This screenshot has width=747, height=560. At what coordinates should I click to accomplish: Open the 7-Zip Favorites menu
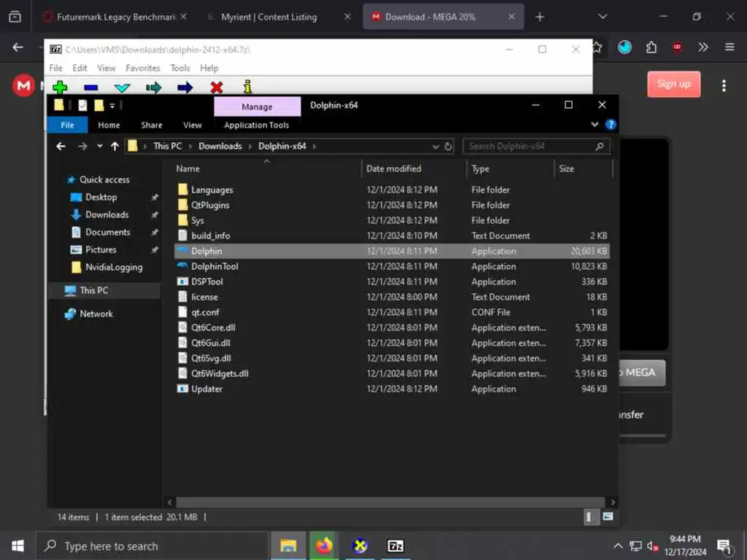pyautogui.click(x=143, y=68)
